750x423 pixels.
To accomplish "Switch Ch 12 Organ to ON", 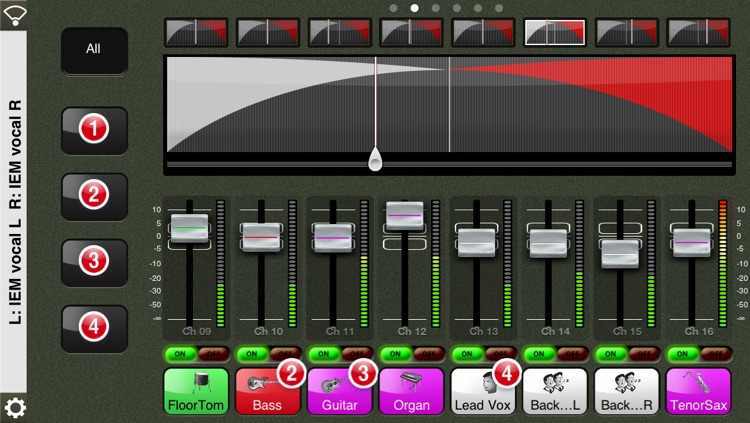I will [396, 354].
